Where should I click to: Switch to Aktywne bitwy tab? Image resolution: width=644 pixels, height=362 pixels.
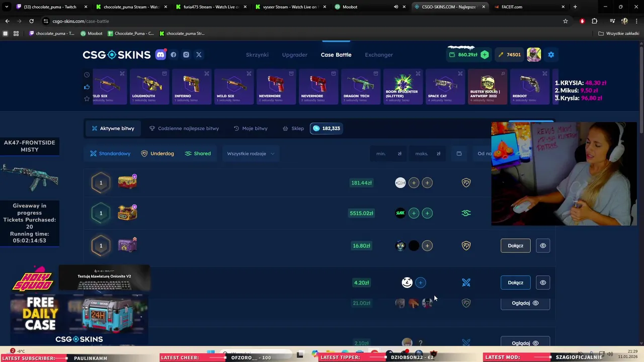[x=113, y=128]
